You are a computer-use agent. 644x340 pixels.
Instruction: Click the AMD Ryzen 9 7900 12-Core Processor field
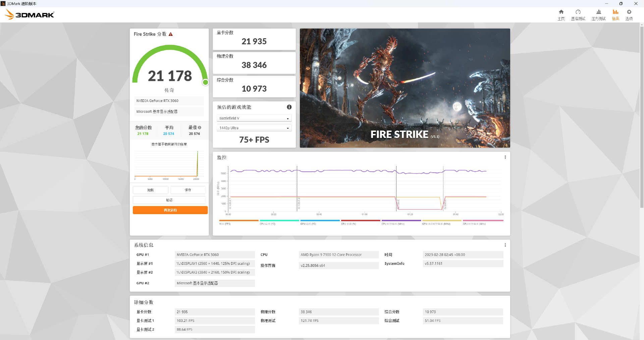339,255
